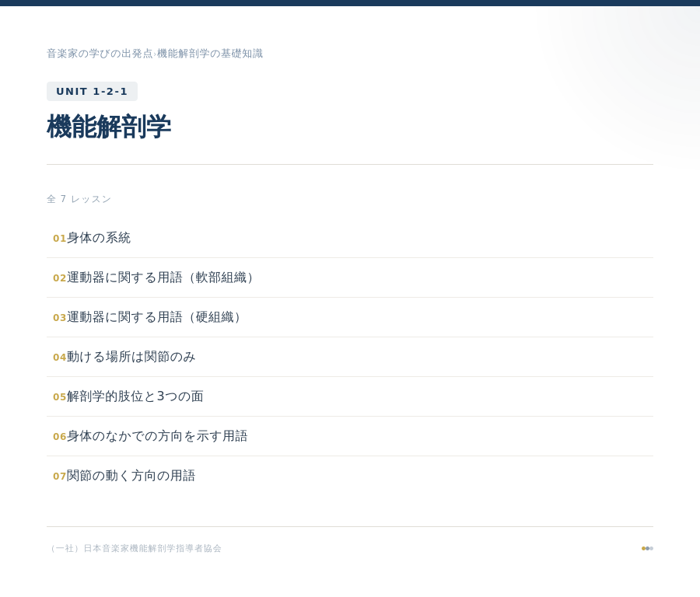Click the gold number 01 marker
Screen dimensions: 700x597
(59, 239)
